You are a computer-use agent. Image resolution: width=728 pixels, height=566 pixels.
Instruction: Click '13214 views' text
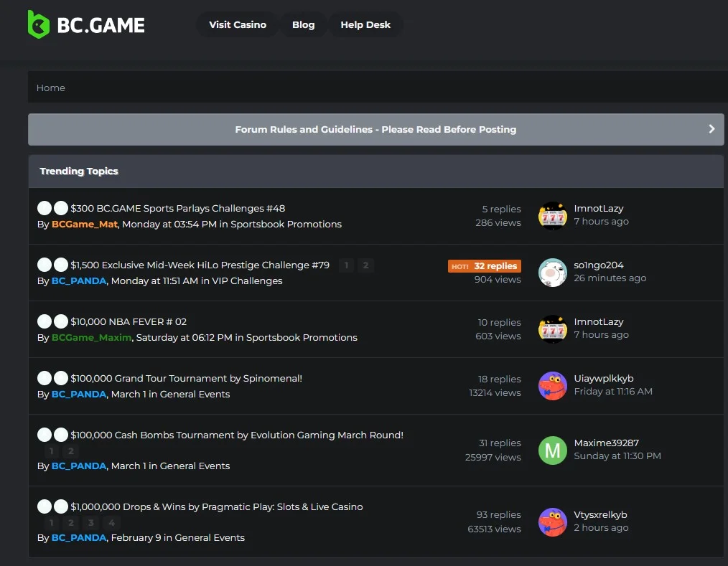[x=495, y=392]
